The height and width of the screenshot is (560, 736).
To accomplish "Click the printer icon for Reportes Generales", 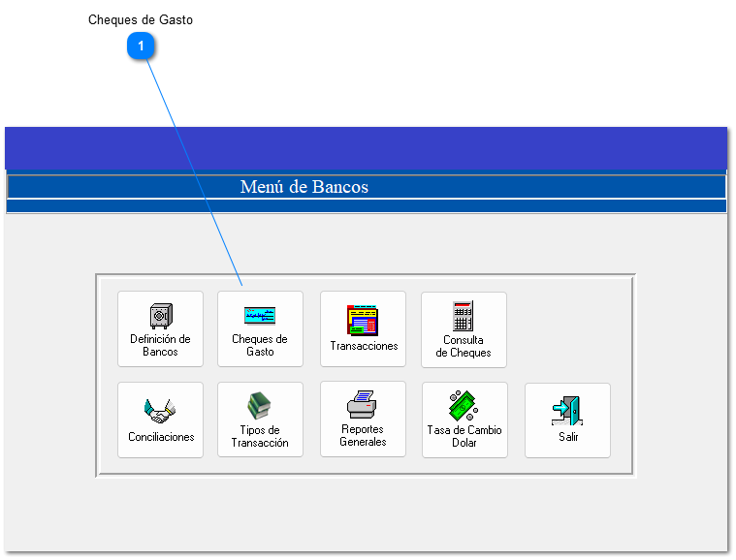I will pyautogui.click(x=363, y=404).
